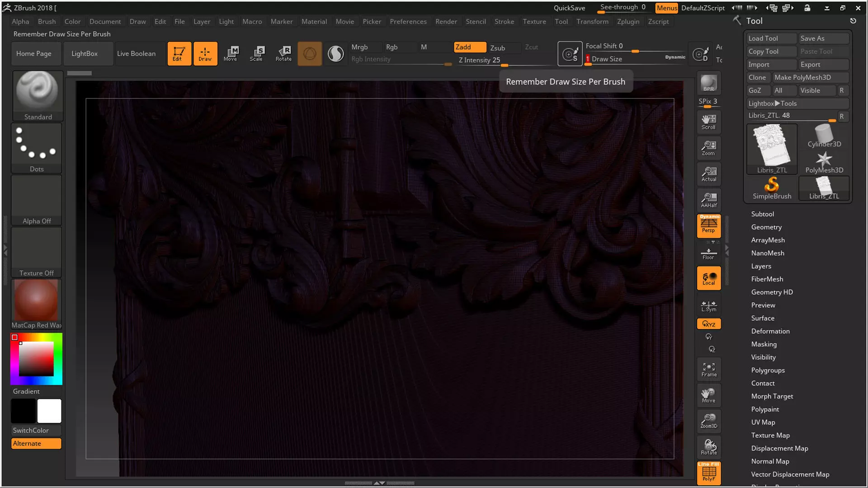Viewport: 868px width, 488px height.
Task: Toggle the Zadd button
Action: pyautogui.click(x=470, y=47)
